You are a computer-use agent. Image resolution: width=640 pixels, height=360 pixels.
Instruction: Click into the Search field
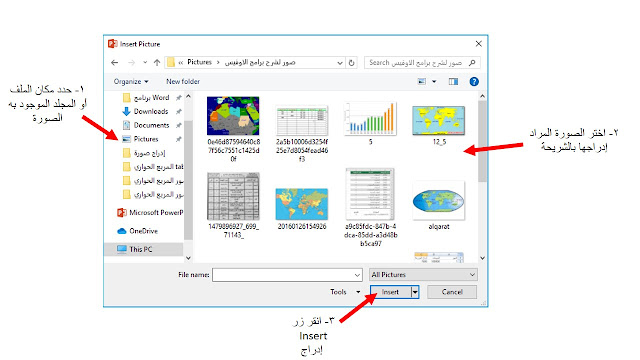tap(422, 62)
